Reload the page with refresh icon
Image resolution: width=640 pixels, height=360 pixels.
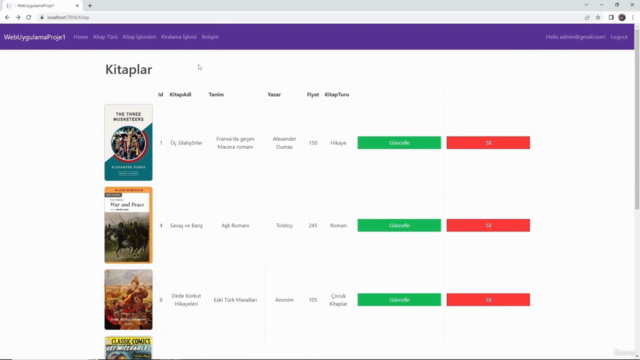tap(29, 17)
